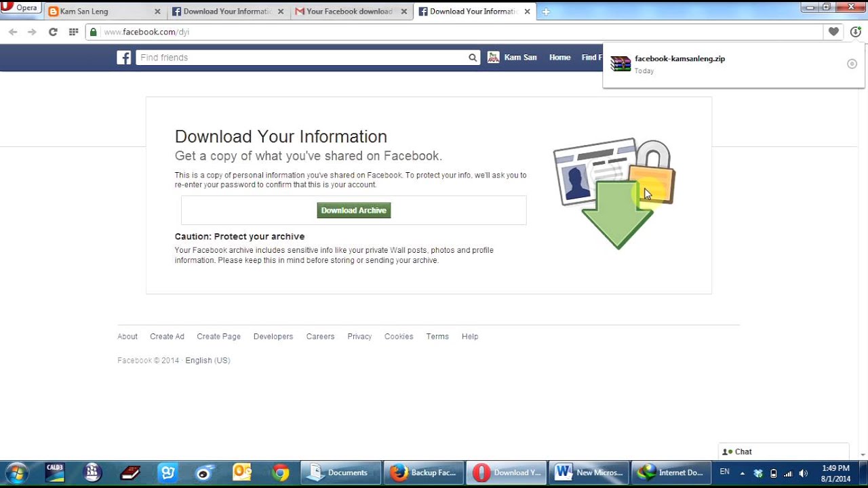Open the volume control tray icon
The height and width of the screenshot is (488, 868).
[x=804, y=473]
